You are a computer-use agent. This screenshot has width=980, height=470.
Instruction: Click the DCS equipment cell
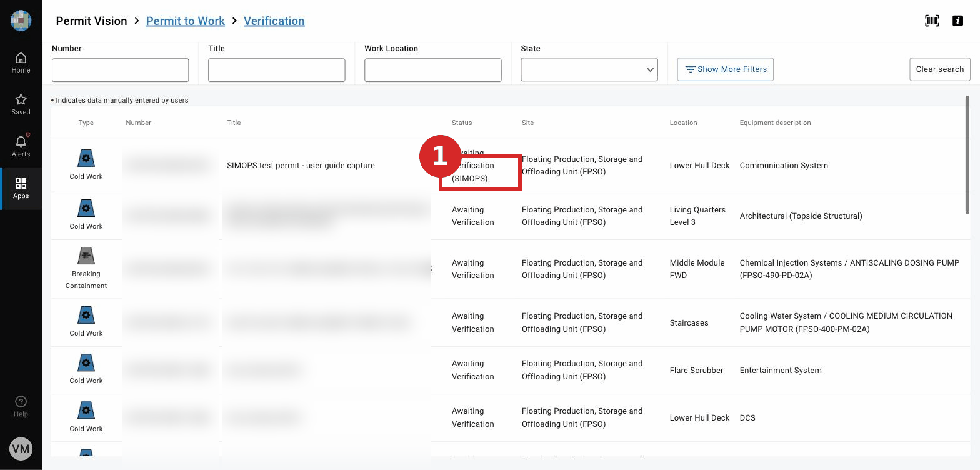coord(747,418)
